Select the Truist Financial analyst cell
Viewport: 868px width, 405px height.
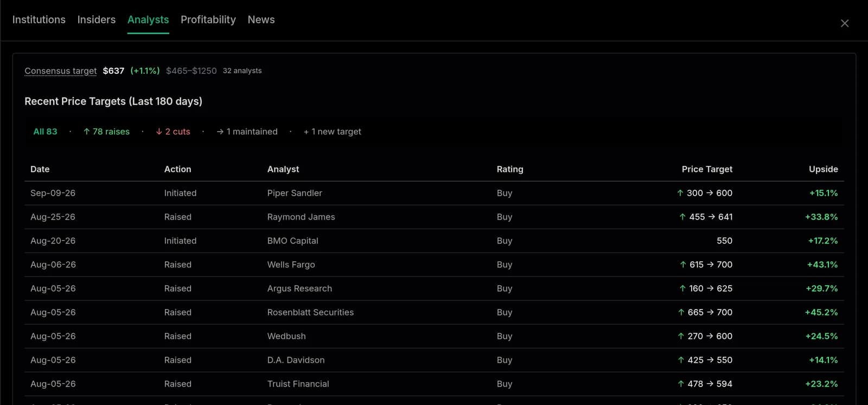[298, 384]
